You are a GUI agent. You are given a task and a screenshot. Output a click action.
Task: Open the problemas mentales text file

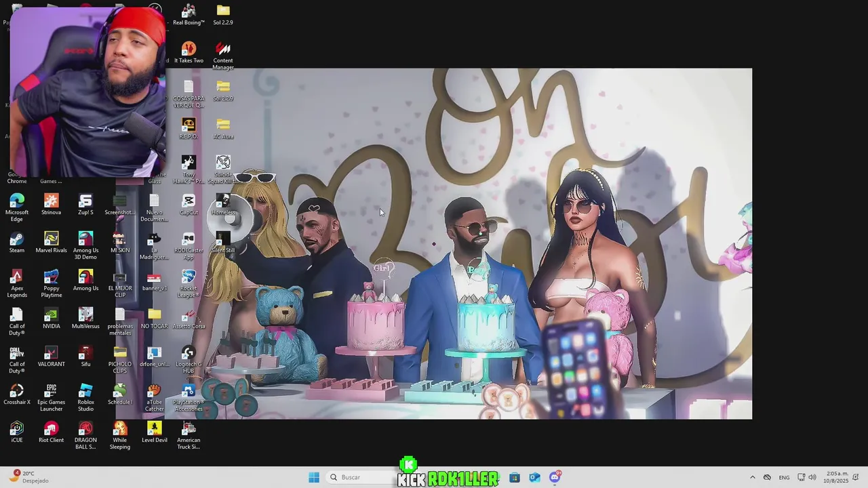120,321
